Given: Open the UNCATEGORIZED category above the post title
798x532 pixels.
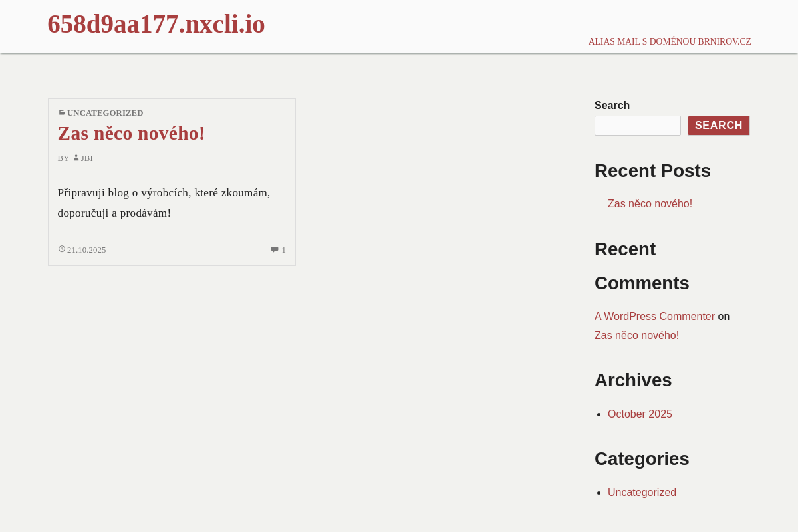Looking at the screenshot, I should click(105, 113).
